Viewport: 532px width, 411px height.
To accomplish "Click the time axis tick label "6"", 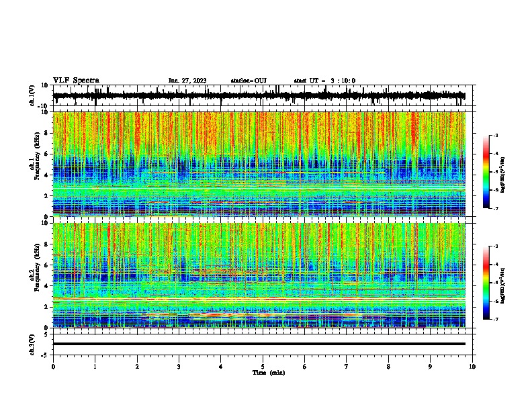I will coord(304,367).
